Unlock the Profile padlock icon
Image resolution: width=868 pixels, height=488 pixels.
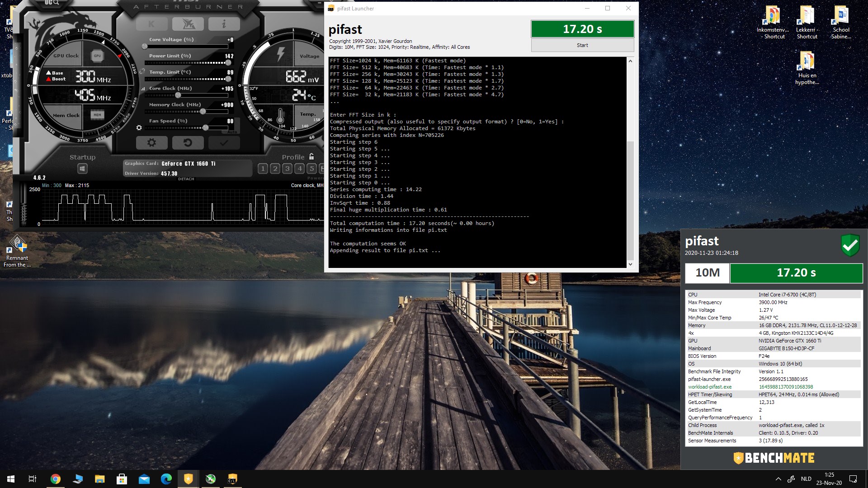tap(311, 157)
